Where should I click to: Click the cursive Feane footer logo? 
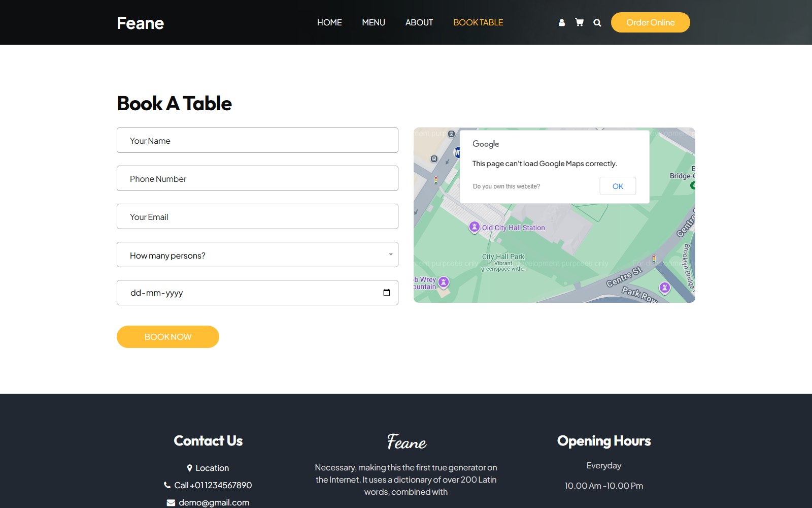407,441
